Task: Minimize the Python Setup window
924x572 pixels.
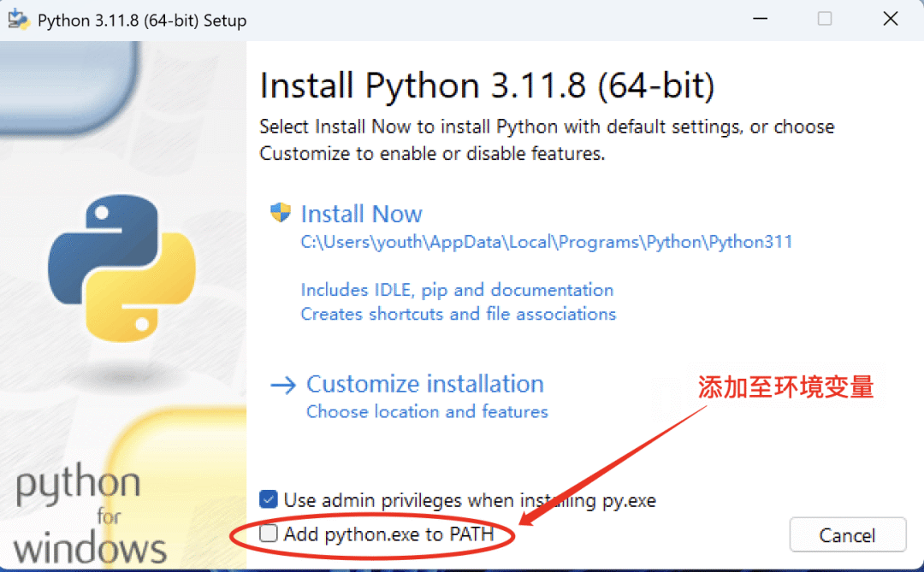Action: tap(761, 19)
